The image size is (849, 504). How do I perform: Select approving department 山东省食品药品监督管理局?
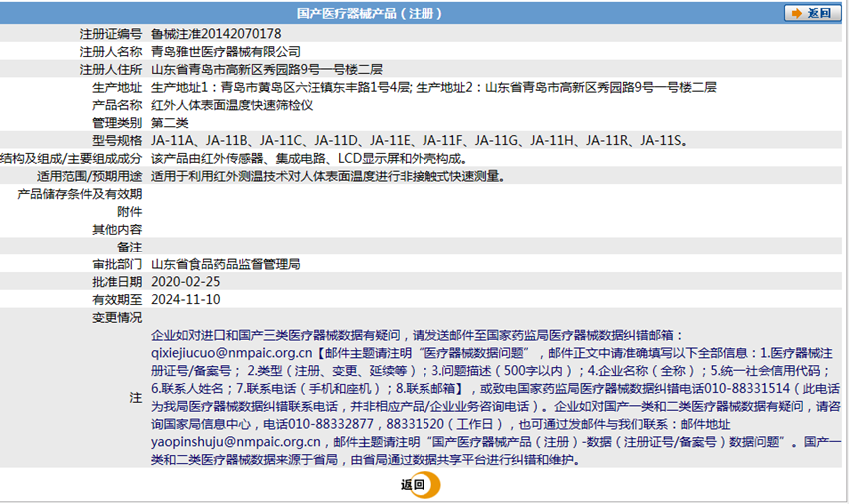[x=226, y=264]
